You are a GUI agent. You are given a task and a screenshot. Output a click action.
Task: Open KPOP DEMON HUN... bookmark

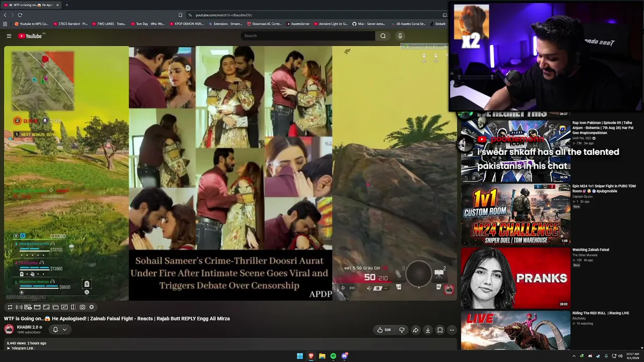click(186, 24)
